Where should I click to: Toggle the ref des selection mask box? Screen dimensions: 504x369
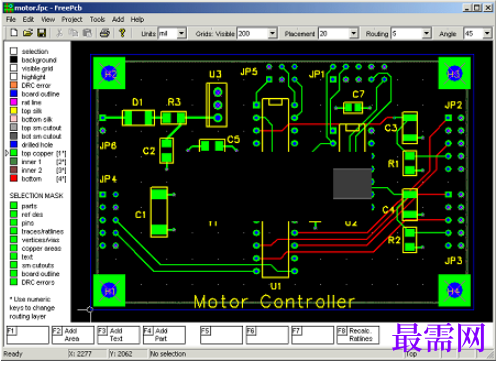[x=14, y=214]
